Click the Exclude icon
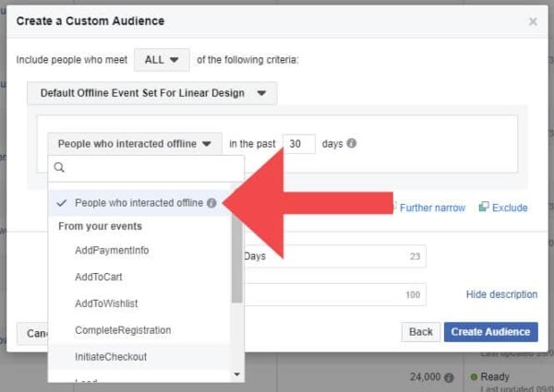The width and height of the screenshot is (554, 392). [484, 207]
